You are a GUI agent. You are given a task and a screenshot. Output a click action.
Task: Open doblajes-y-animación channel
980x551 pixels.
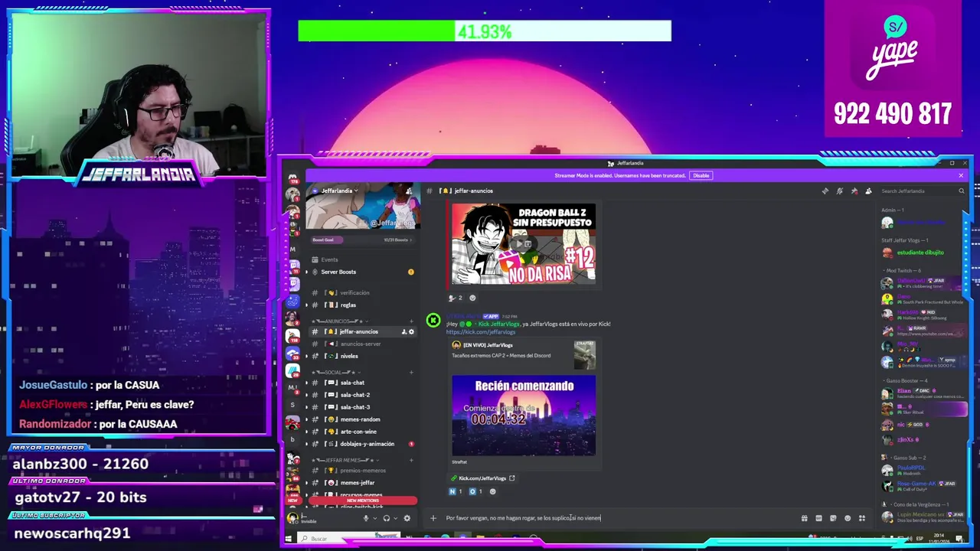363,444
